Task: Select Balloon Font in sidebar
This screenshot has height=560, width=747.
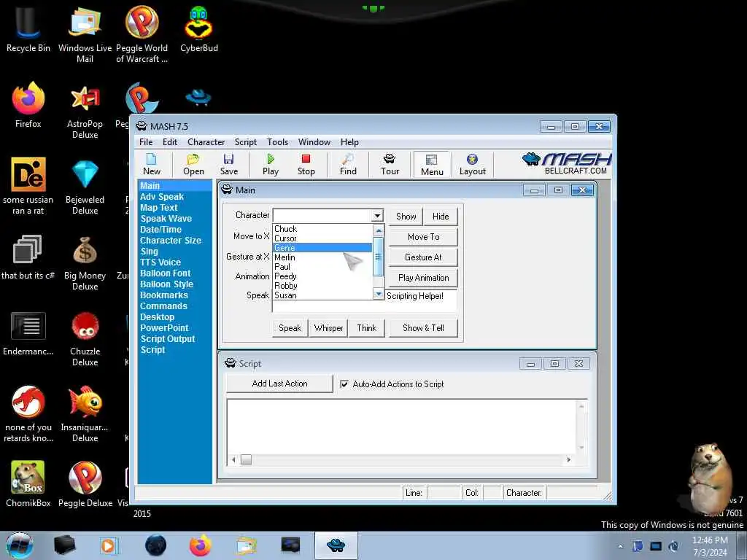Action: click(x=166, y=273)
